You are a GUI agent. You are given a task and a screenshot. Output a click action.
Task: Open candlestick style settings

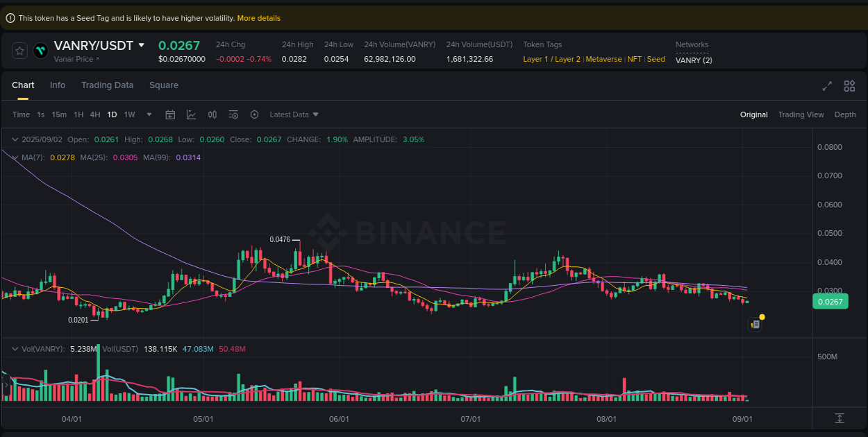(x=212, y=114)
